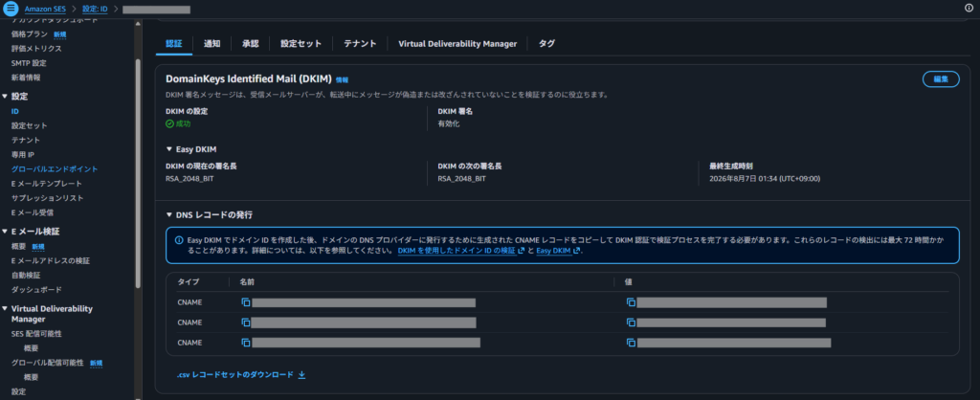Collapse the DNS レコードの発行 section

pyautogui.click(x=168, y=215)
